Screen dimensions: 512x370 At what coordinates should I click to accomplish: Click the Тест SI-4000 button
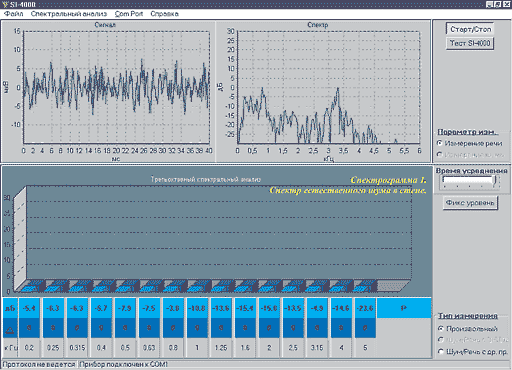click(x=470, y=43)
